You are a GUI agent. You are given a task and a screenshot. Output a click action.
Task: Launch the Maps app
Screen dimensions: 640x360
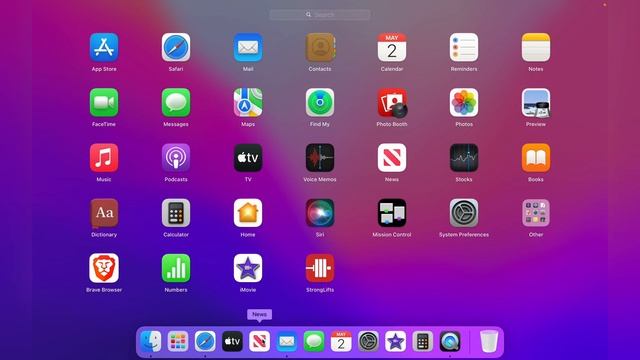point(248,102)
